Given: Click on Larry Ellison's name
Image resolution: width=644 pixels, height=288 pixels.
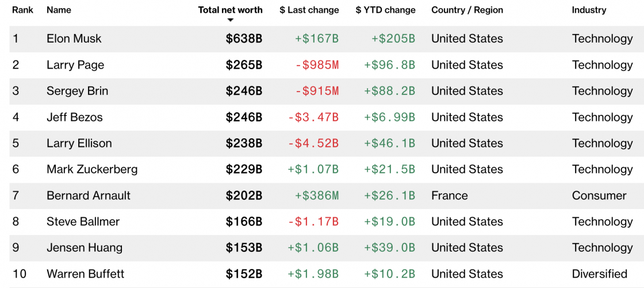Looking at the screenshot, I should 79,143.
